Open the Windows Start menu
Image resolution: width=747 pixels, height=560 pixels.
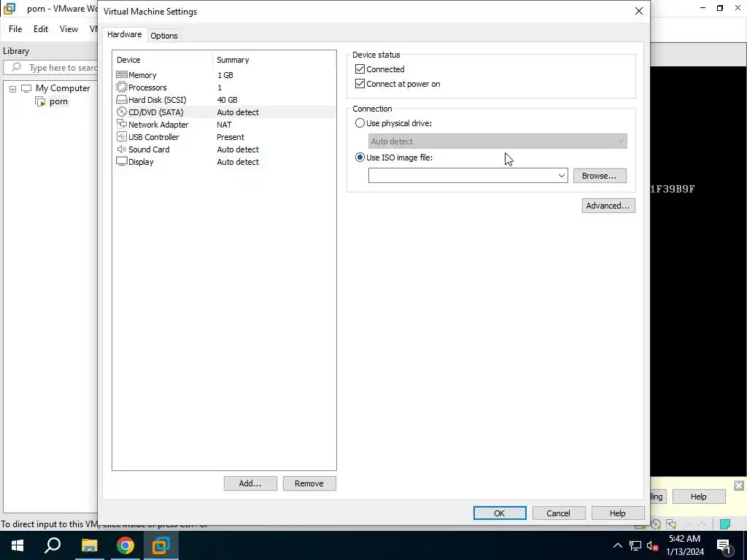(18, 545)
